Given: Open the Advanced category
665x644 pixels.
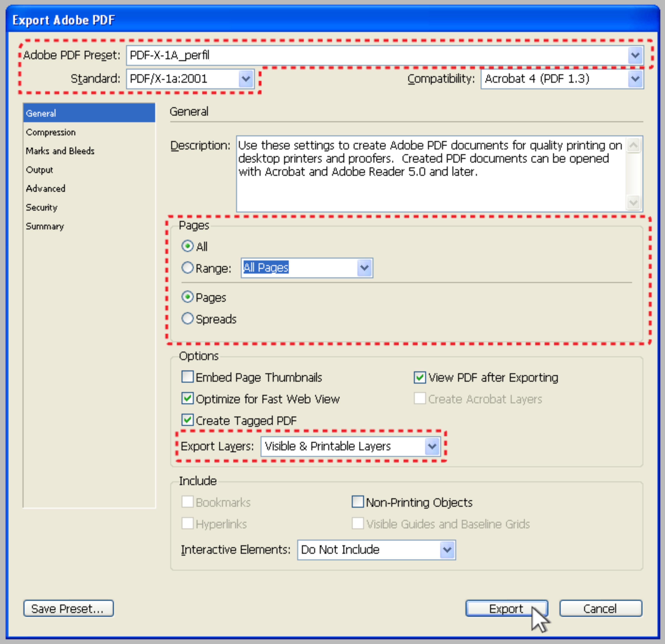Looking at the screenshot, I should 89,188.
